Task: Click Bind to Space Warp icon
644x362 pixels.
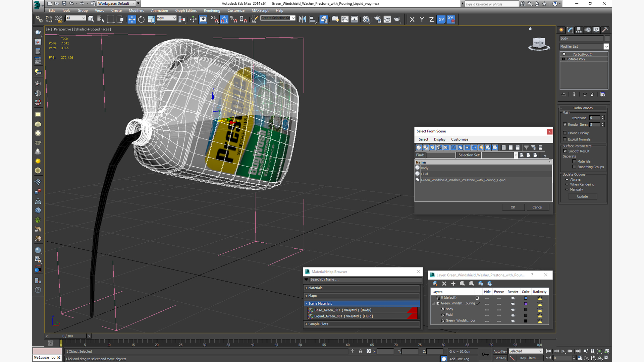Action: pos(59,19)
